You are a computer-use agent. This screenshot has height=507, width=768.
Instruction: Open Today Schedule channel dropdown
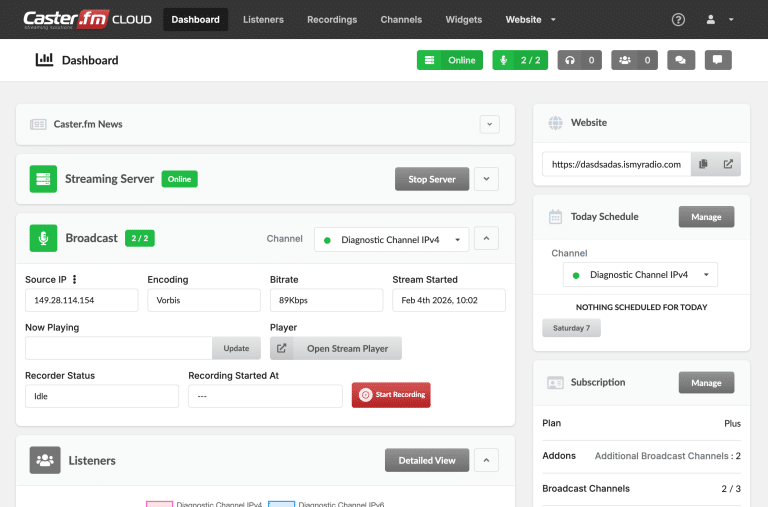(640, 275)
